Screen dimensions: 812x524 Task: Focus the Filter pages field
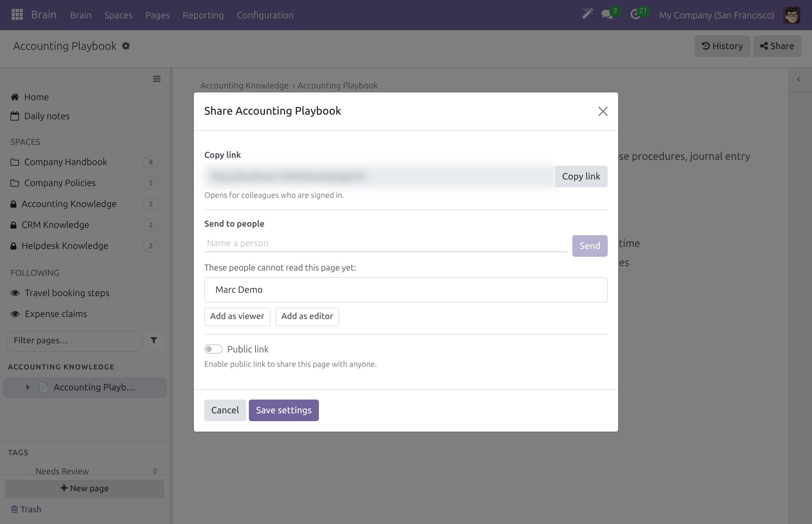pyautogui.click(x=74, y=341)
